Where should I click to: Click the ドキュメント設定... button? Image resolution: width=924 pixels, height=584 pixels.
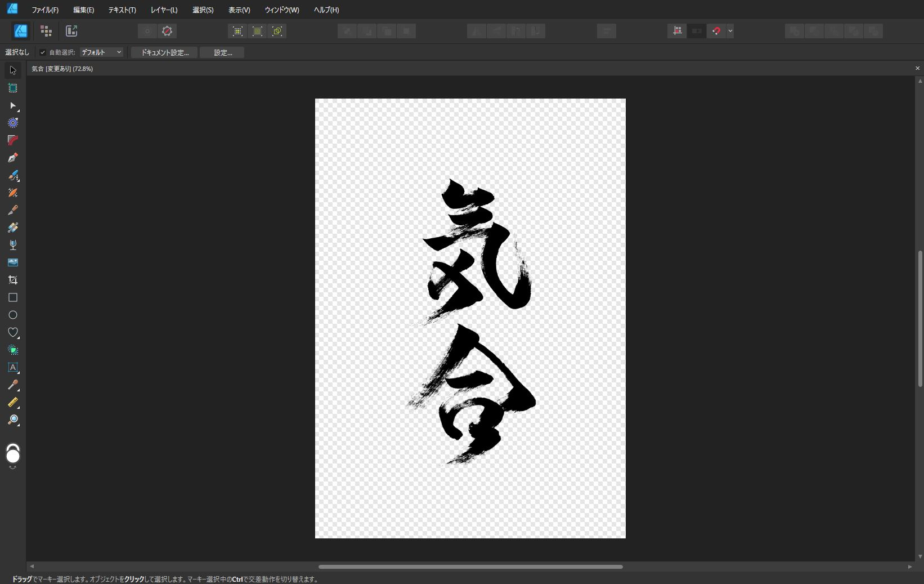coord(164,52)
